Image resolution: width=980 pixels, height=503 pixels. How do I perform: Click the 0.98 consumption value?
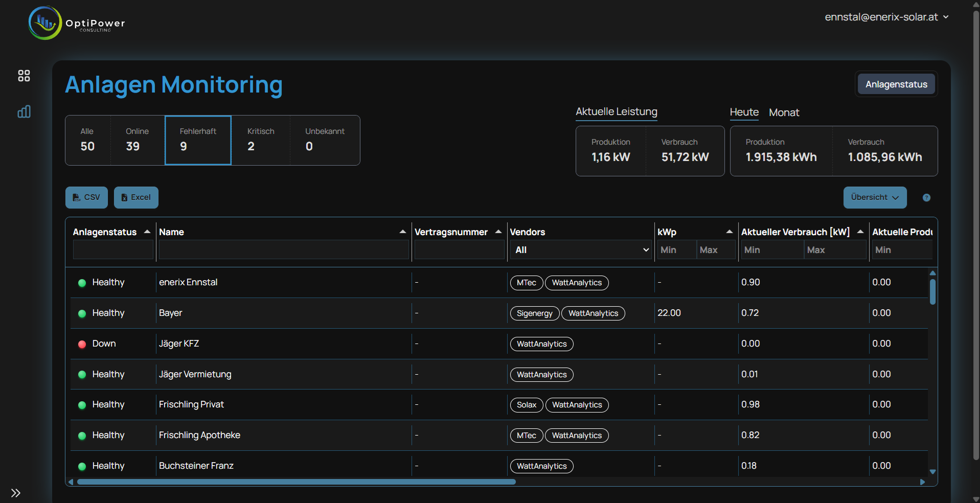750,404
